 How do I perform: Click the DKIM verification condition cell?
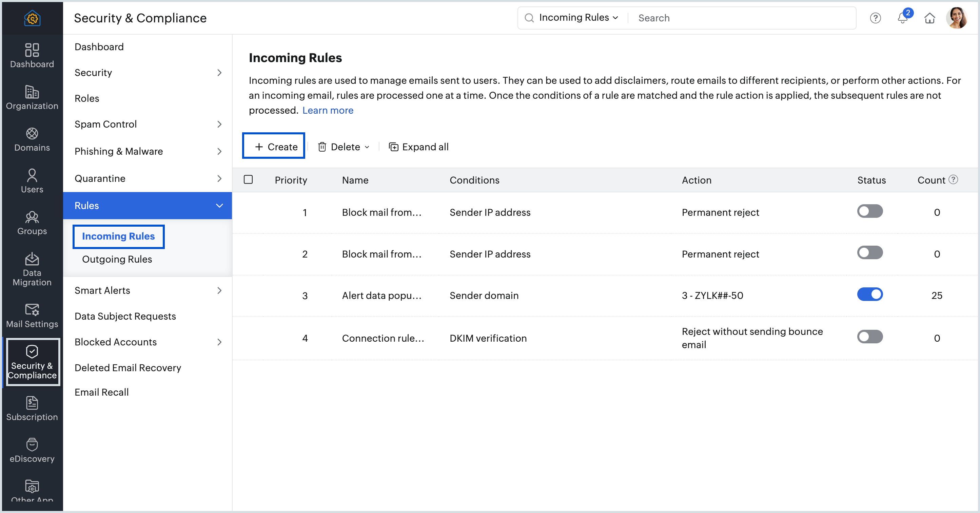tap(488, 338)
